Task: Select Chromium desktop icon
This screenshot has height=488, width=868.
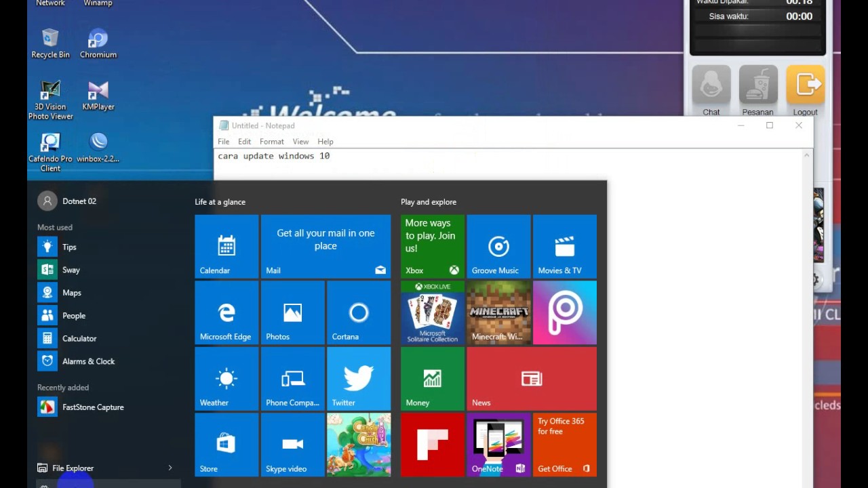Action: (x=98, y=43)
